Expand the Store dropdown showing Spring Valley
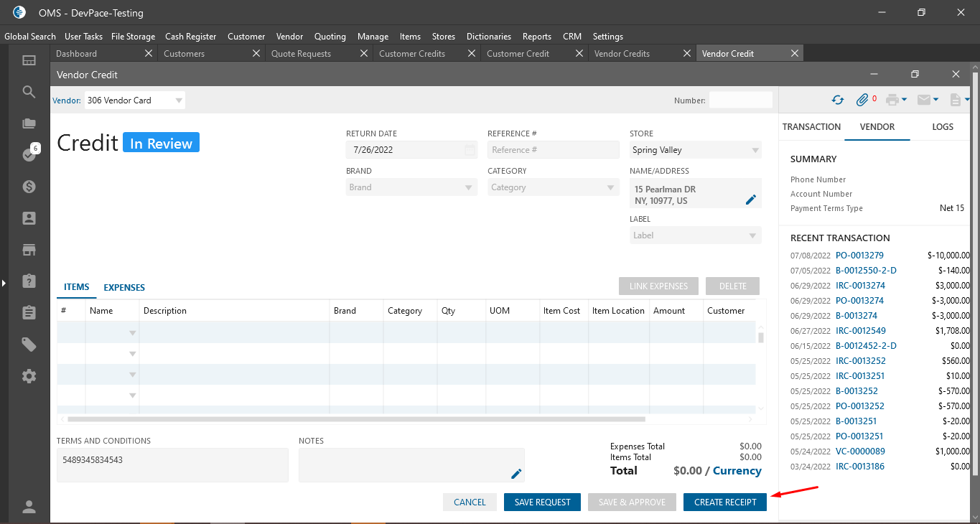Viewport: 980px width, 524px height. point(755,150)
